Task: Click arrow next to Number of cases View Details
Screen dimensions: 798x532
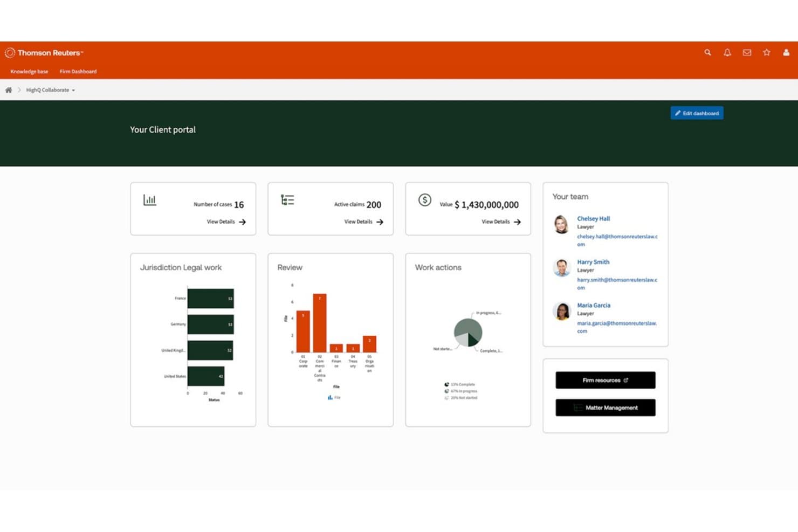Action: (242, 222)
